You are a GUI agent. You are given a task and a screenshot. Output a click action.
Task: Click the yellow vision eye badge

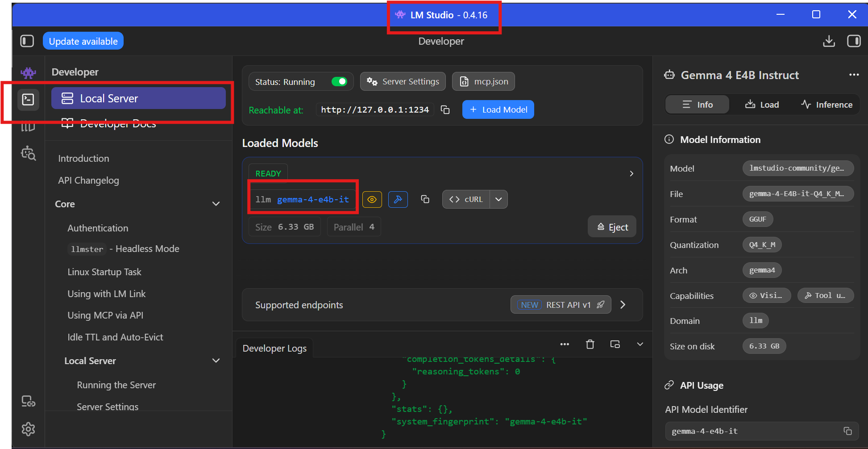click(x=372, y=199)
